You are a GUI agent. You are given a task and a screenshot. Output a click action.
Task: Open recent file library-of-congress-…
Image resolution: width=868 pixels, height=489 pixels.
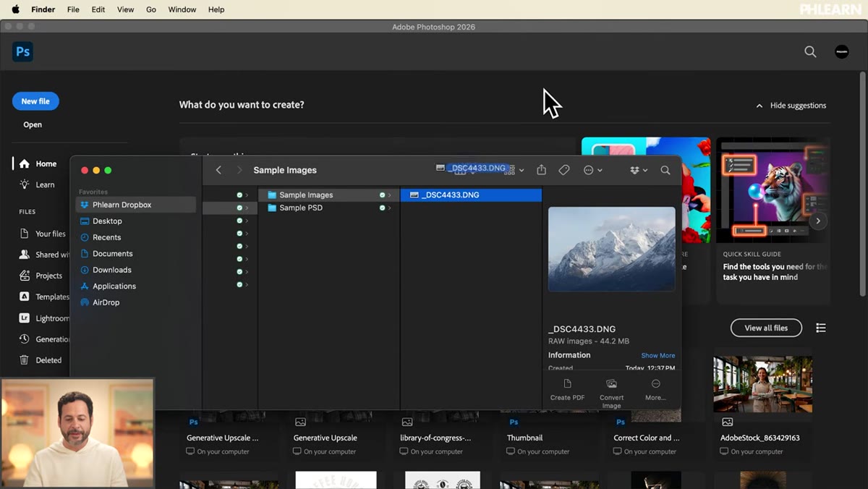click(435, 438)
